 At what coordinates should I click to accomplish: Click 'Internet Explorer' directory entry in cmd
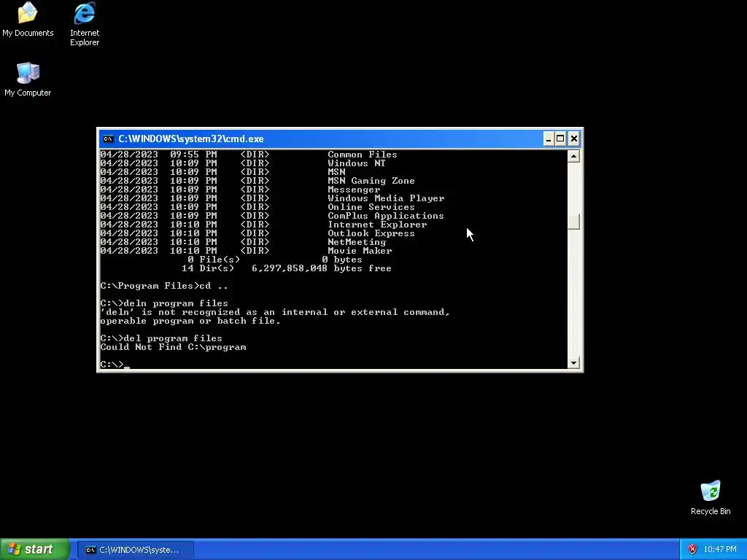[377, 225]
